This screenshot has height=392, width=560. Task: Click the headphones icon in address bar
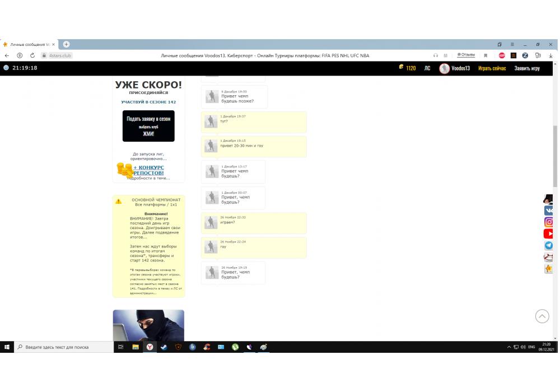click(x=435, y=55)
